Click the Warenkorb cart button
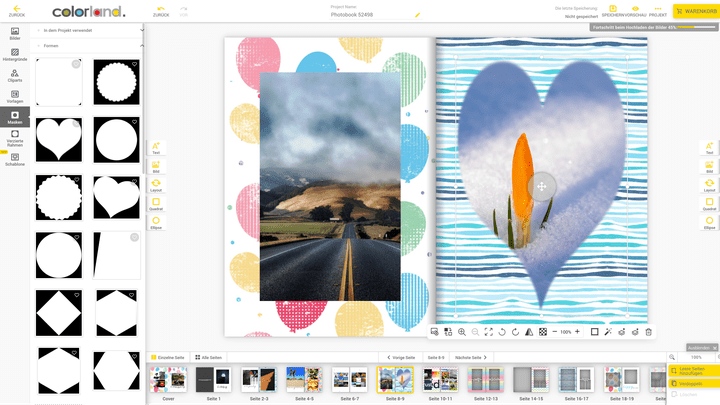This screenshot has height=405, width=720. coord(695,11)
